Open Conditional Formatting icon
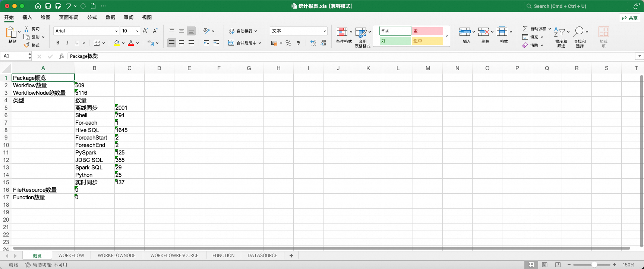The height and width of the screenshot is (269, 644). tap(342, 32)
